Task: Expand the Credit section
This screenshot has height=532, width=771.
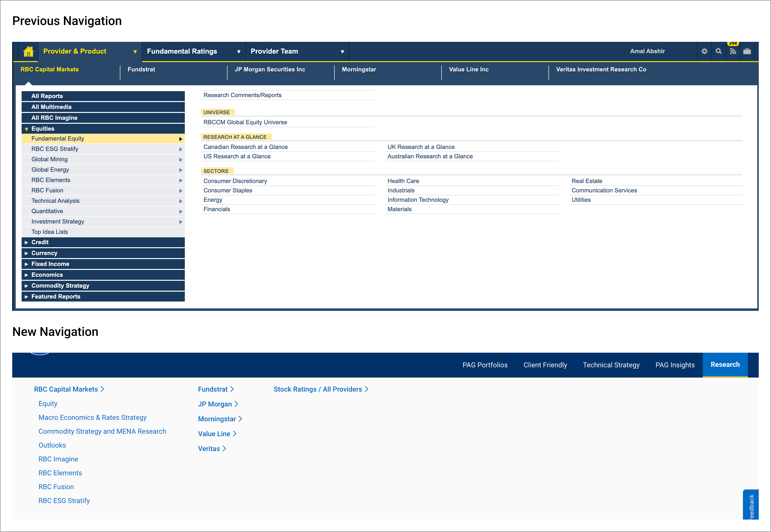Action: 26,242
